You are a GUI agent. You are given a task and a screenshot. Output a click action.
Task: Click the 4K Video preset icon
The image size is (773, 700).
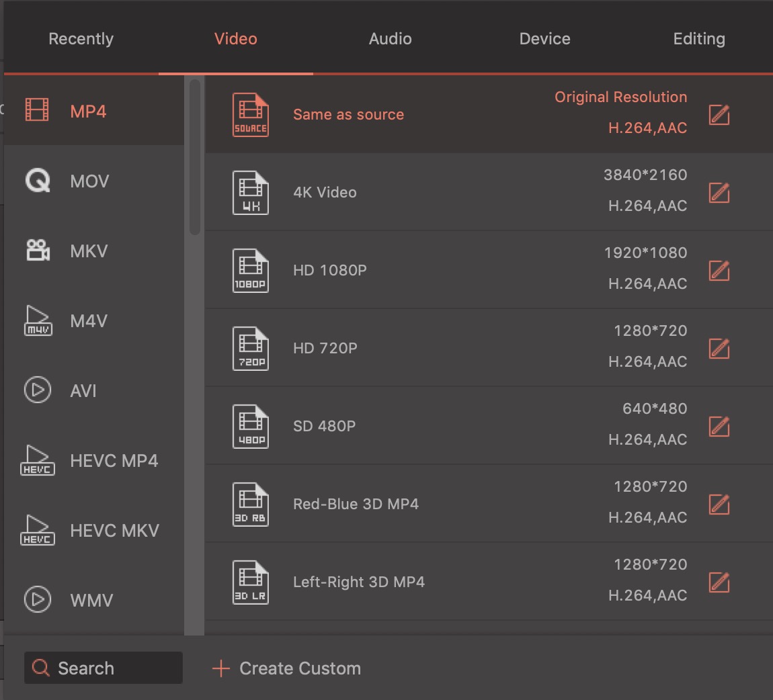(x=251, y=193)
